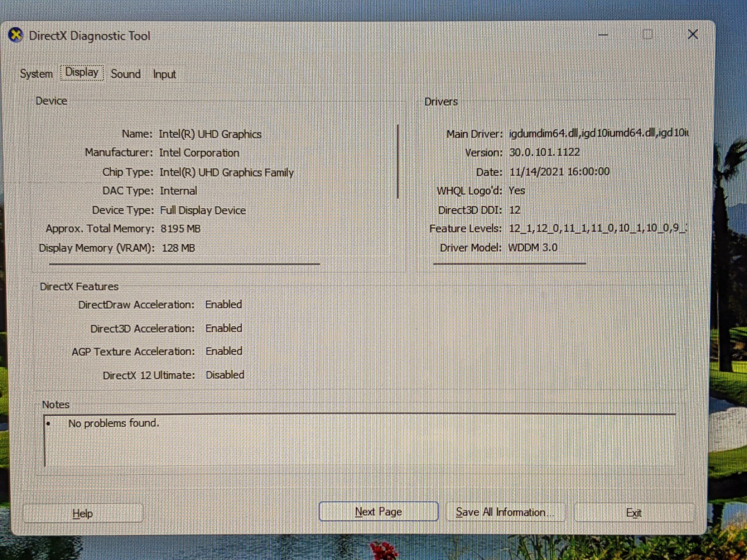The height and width of the screenshot is (560, 747).
Task: Click the 'DirectX 12 Ultimate:' label
Action: coord(149,375)
